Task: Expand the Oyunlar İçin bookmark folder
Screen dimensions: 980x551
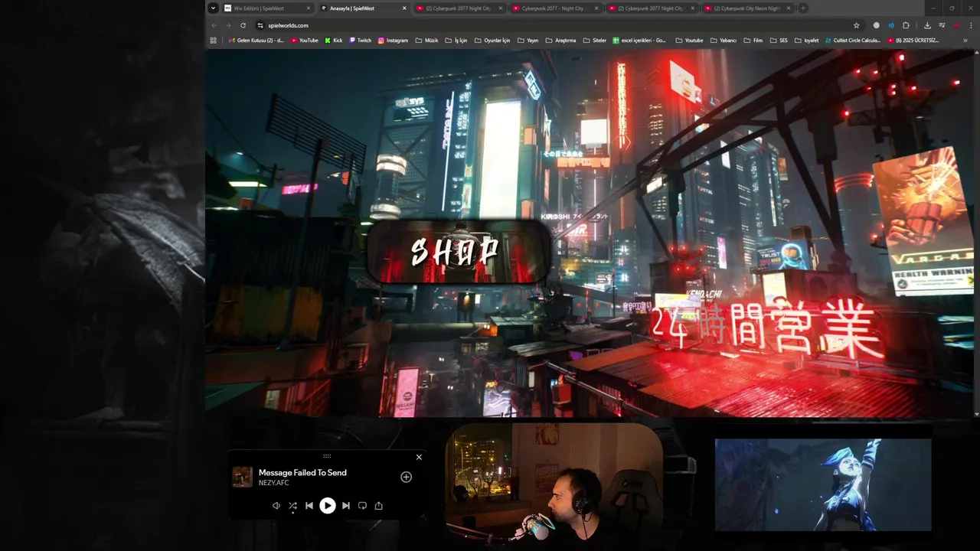Action: coord(492,40)
